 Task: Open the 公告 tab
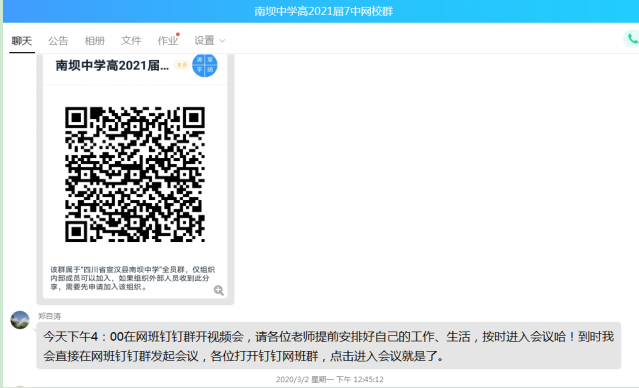click(58, 41)
